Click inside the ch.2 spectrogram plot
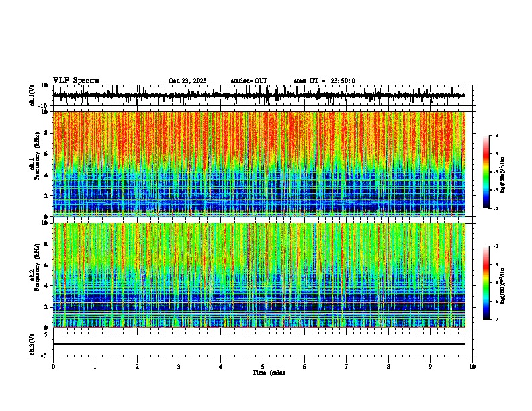Image resolution: width=532 pixels, height=411 pixels. pyautogui.click(x=259, y=275)
